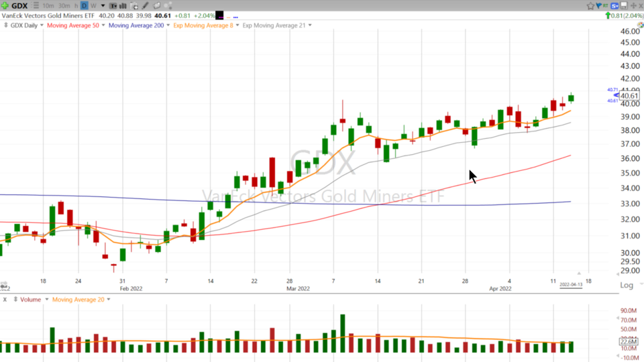644x362 pixels.
Task: Toggle the Log scale setting
Action: tap(627, 286)
